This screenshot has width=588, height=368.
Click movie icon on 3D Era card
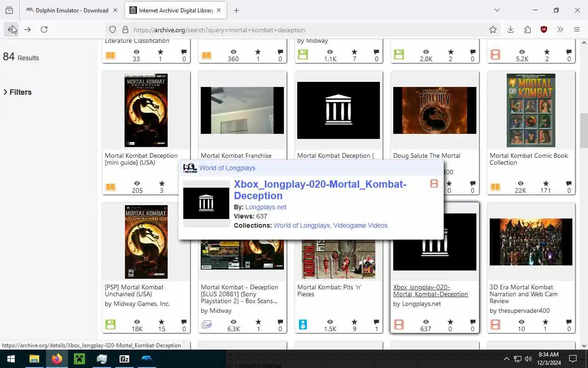[495, 325]
